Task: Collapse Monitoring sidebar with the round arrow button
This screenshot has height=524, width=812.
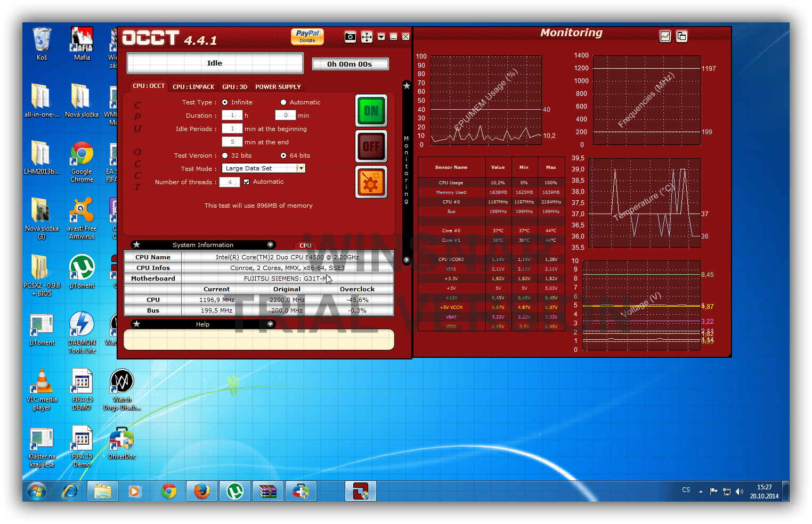Action: coord(407,260)
